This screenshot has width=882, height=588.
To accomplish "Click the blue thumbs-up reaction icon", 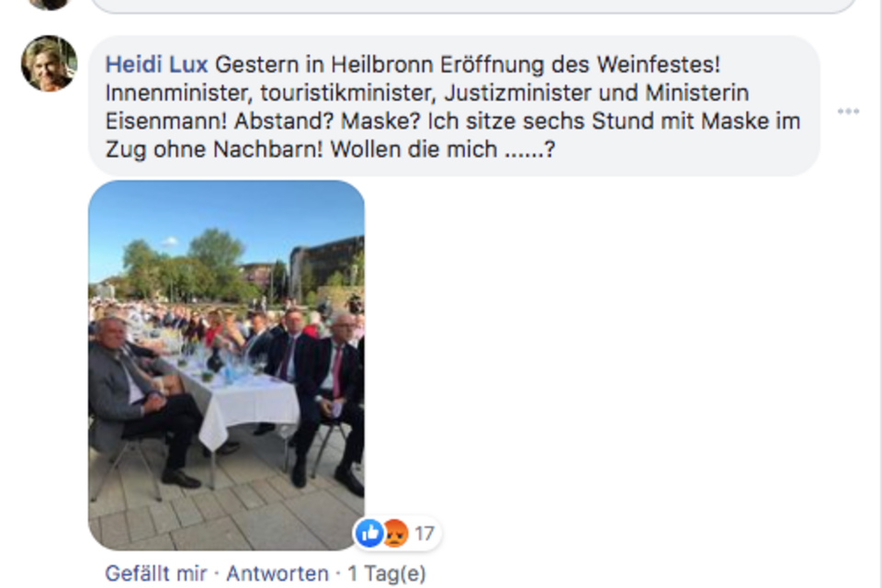I will [369, 532].
